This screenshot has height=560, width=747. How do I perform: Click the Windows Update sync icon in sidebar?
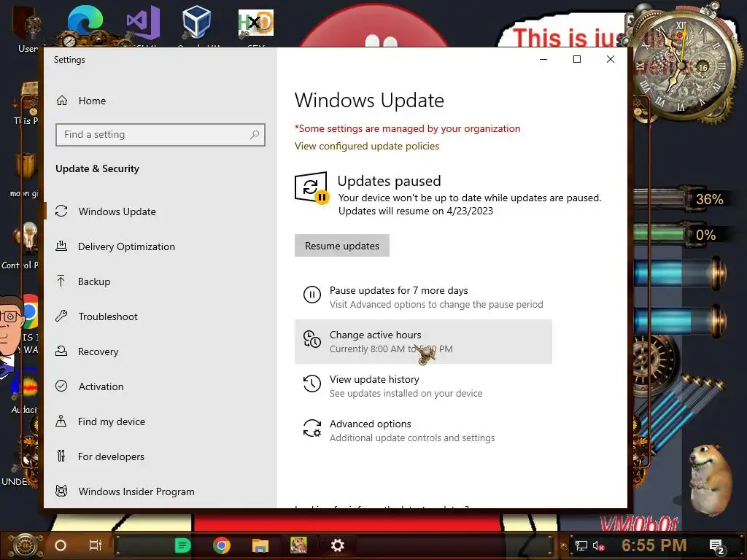pos(61,211)
